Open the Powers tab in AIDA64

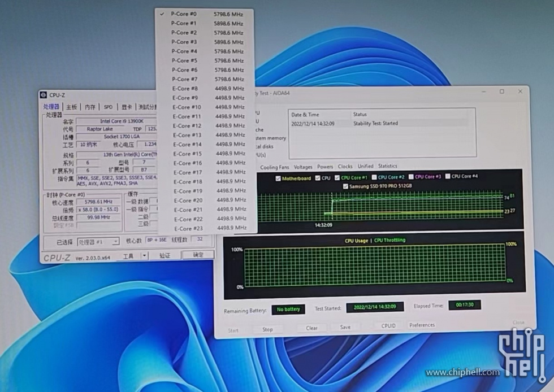325,167
